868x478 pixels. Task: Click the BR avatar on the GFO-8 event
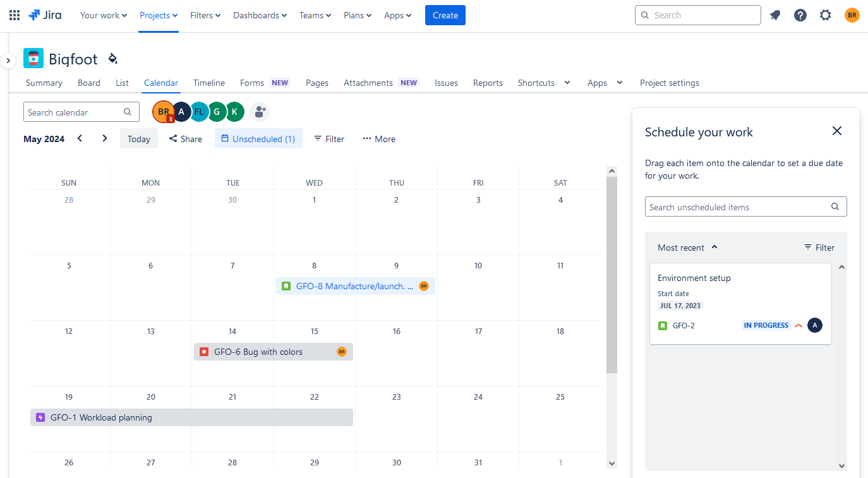[424, 286]
